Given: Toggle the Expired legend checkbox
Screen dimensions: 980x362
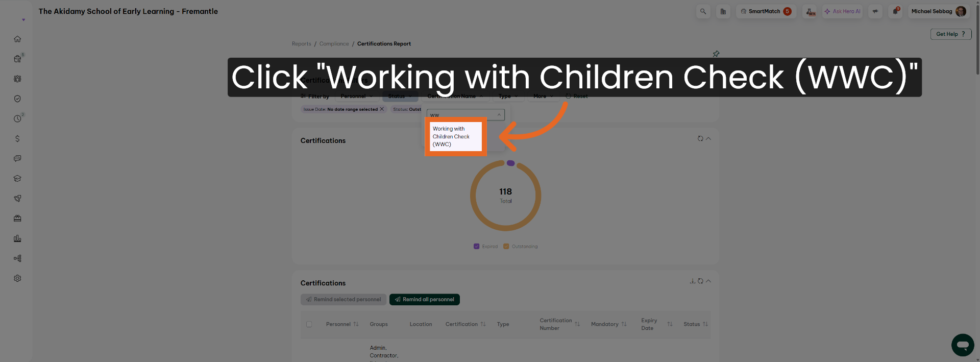Looking at the screenshot, I should [x=477, y=246].
